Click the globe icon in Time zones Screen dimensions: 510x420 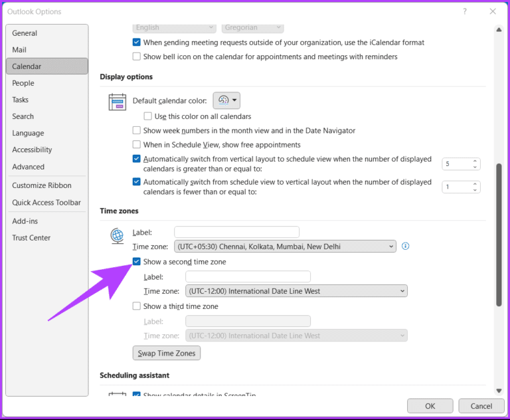117,236
